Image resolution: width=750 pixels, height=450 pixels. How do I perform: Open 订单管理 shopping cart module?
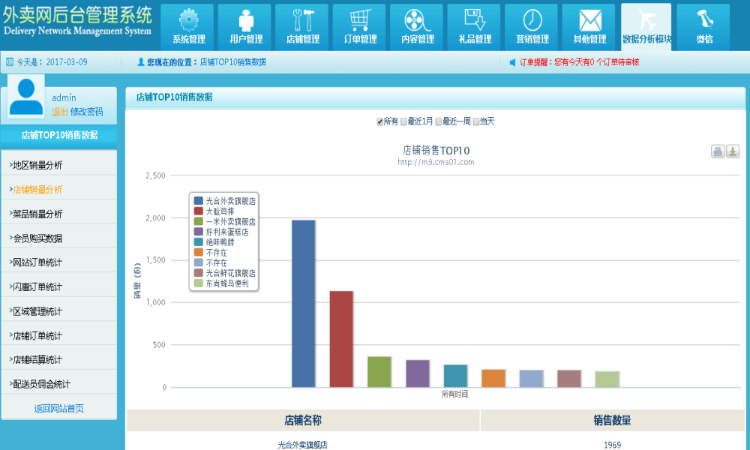pyautogui.click(x=360, y=27)
